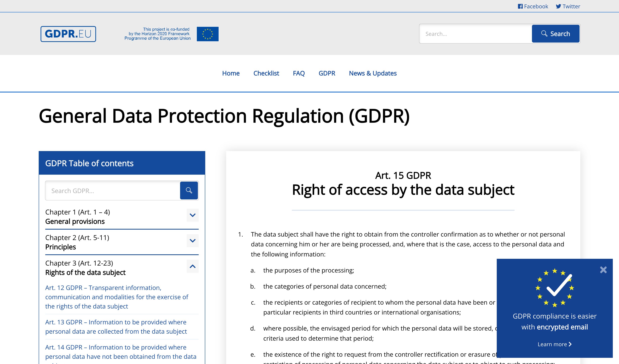The width and height of the screenshot is (619, 364).
Task: Click the header Search input field
Action: click(475, 34)
